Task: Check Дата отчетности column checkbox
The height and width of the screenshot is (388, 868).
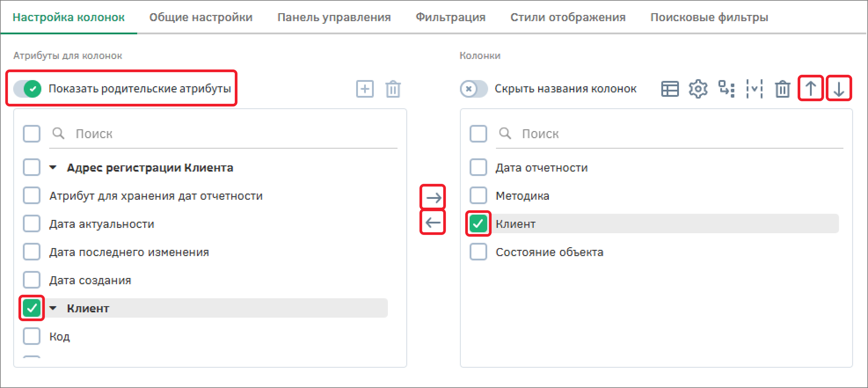Action: pyautogui.click(x=478, y=167)
